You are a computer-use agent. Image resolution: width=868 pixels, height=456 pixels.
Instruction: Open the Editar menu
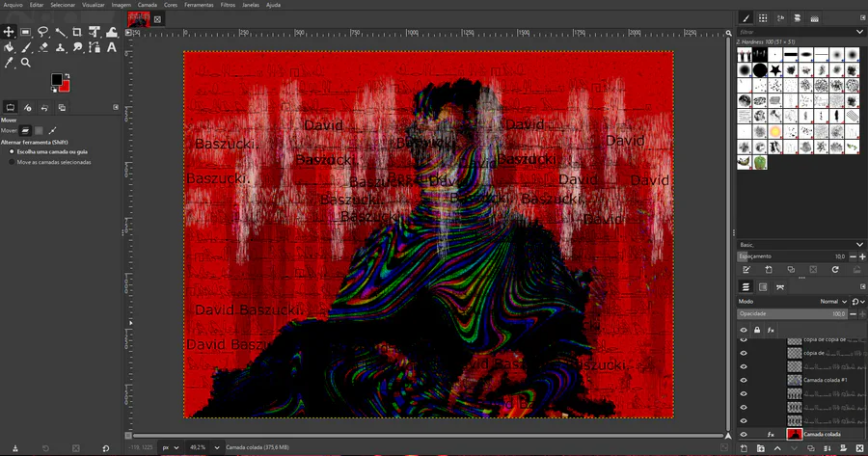click(x=37, y=5)
